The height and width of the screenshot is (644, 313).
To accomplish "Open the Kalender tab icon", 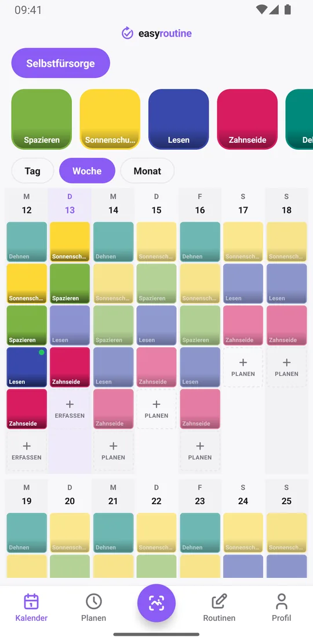I will click(x=31, y=602).
